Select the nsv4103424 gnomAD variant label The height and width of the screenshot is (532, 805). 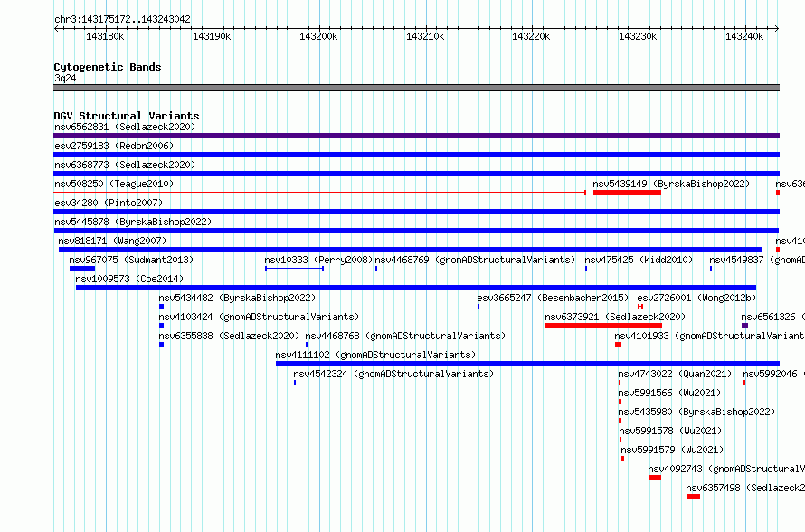click(x=259, y=317)
